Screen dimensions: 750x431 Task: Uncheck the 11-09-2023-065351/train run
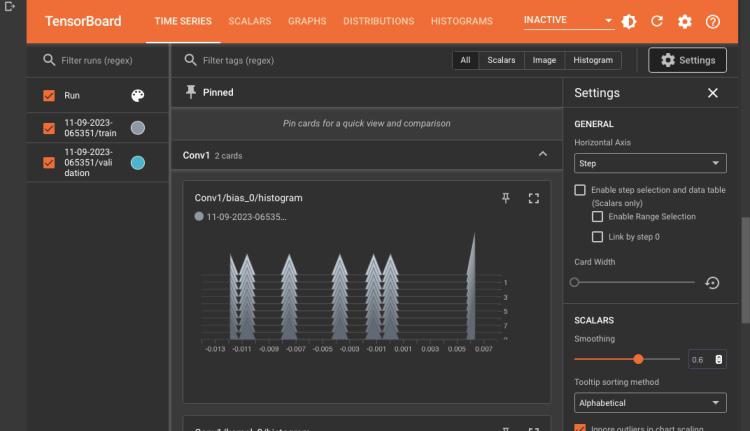49,128
